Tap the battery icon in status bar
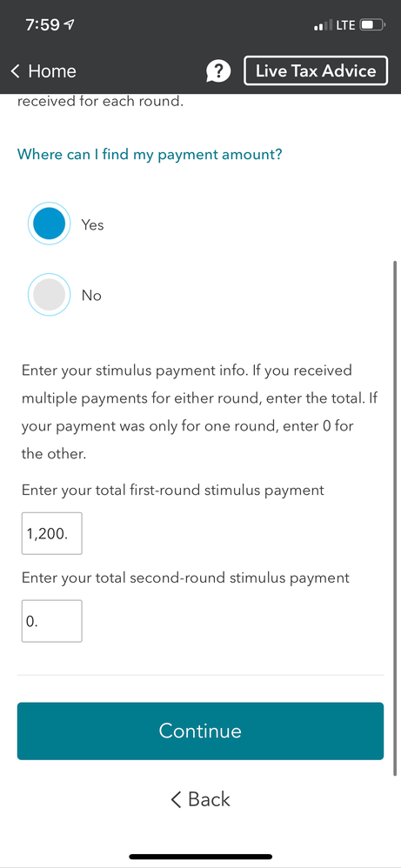 click(x=372, y=25)
